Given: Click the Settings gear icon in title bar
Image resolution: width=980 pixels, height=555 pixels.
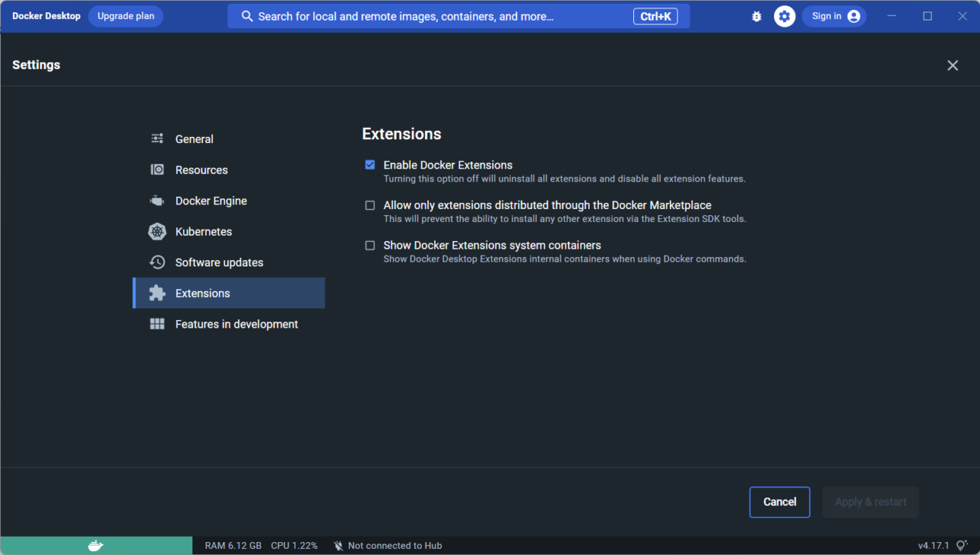Looking at the screenshot, I should [784, 15].
